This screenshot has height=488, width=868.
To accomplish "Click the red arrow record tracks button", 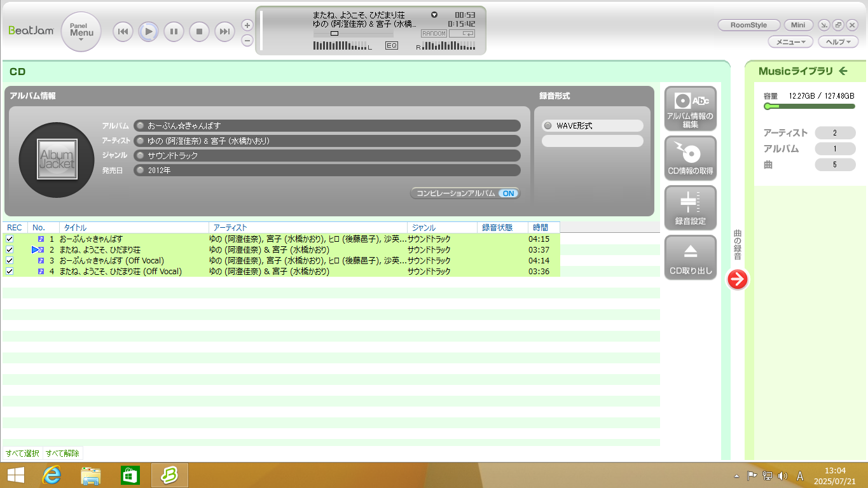I will coord(737,279).
